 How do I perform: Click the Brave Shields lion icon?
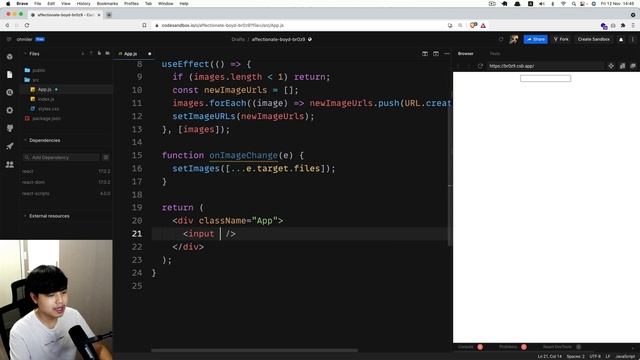click(x=473, y=25)
